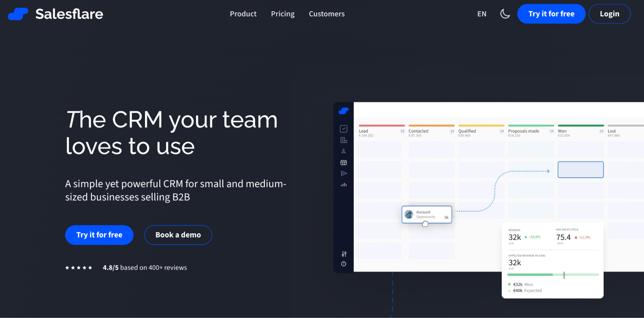Select the Account Opportunity 5k card

click(x=427, y=215)
